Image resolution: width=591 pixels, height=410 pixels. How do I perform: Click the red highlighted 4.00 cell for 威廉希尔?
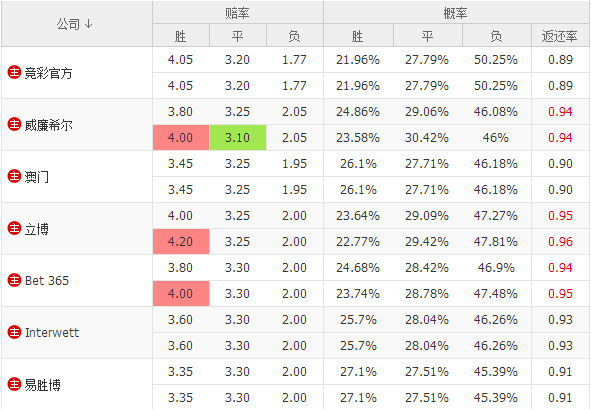[181, 138]
